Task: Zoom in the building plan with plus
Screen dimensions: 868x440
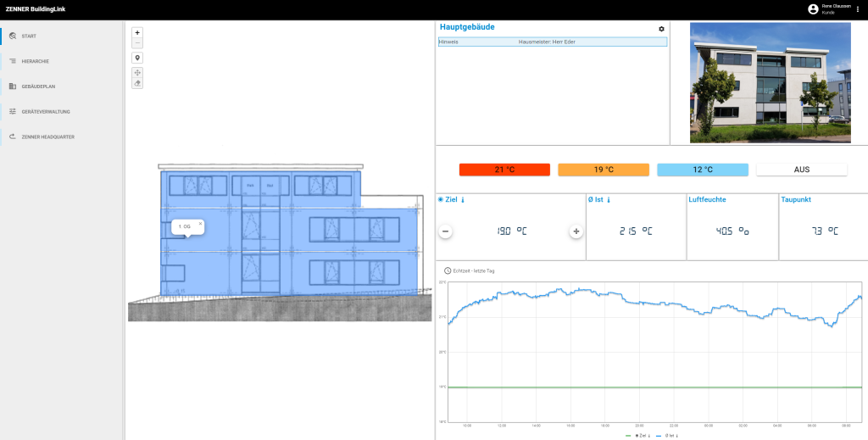Action: 137,33
